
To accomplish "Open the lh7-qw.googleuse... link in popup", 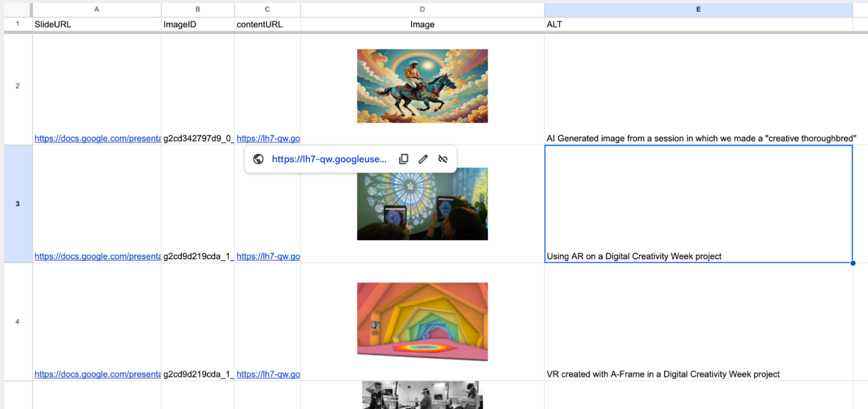I will pyautogui.click(x=329, y=159).
